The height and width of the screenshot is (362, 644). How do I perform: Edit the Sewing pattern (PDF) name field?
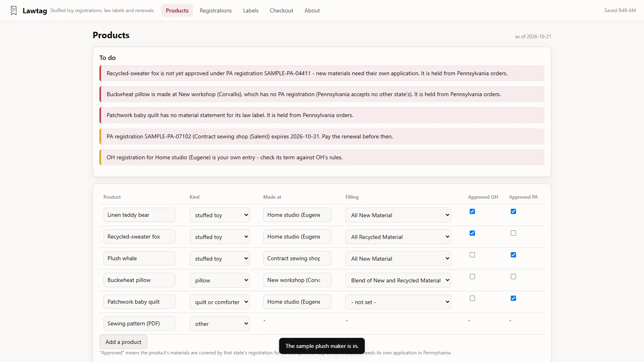point(139,323)
